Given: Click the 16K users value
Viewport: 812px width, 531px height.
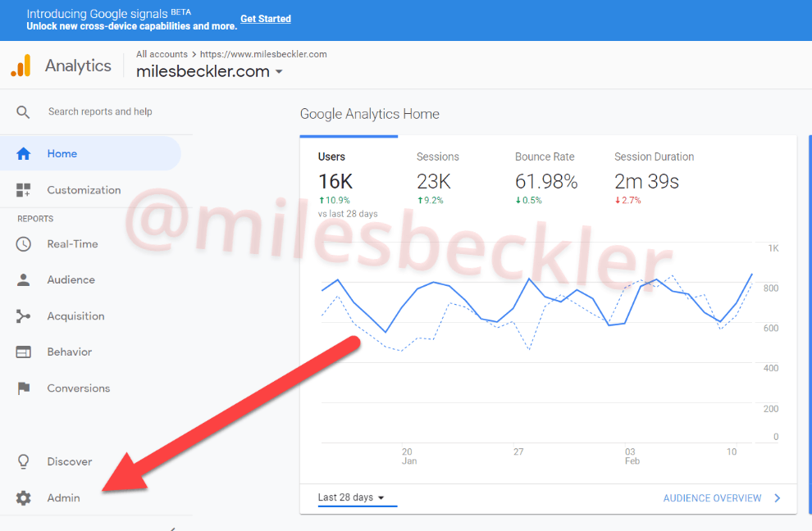Looking at the screenshot, I should coord(335,182).
